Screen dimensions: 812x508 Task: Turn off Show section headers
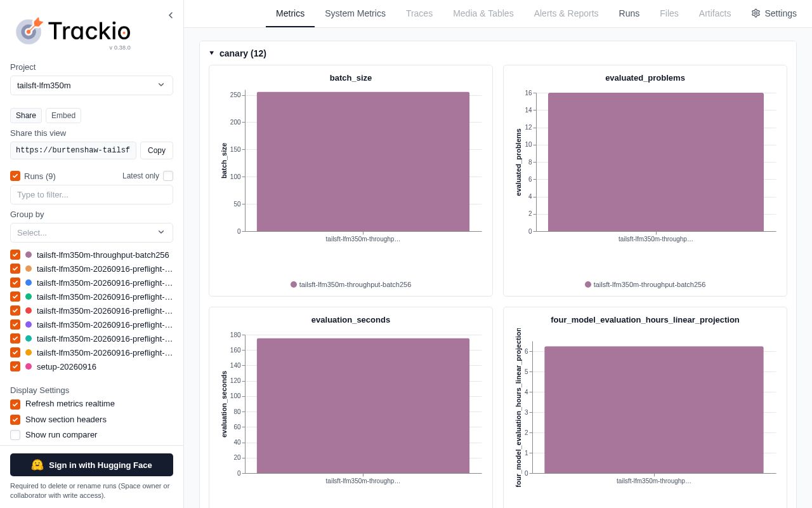[15, 420]
